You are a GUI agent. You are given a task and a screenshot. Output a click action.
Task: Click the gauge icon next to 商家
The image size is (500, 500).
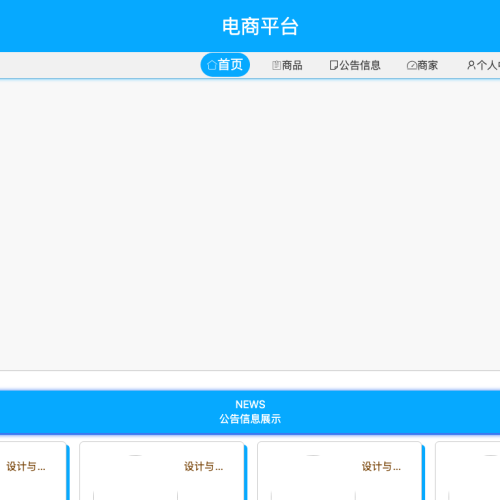[412, 65]
